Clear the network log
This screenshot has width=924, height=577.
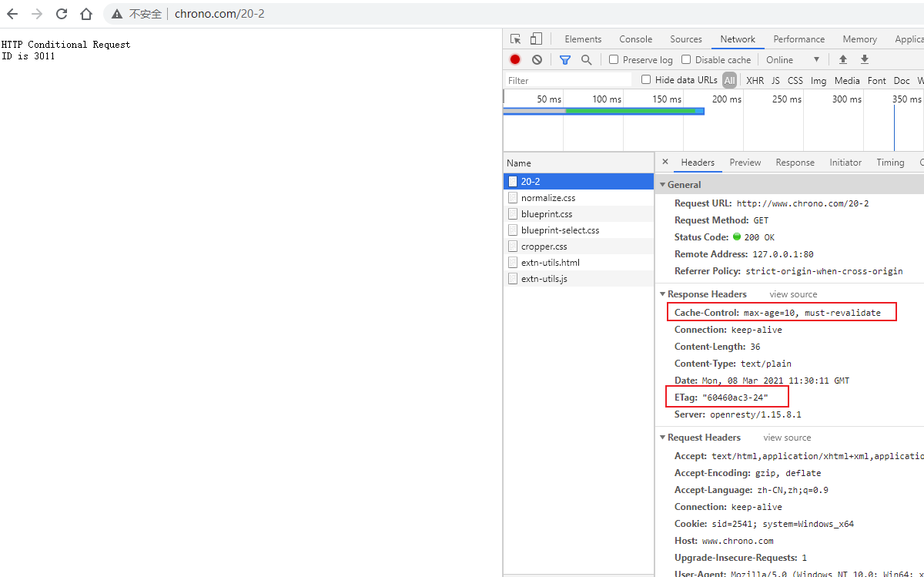tap(537, 59)
